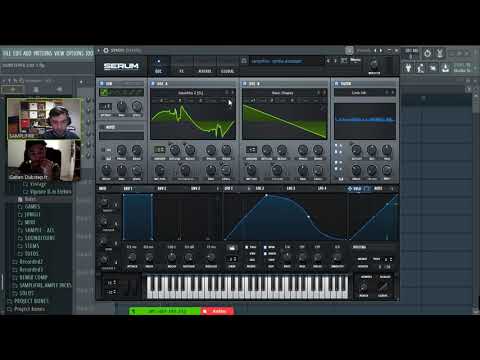Click second FL Studio browser tab icon
The height and width of the screenshot is (360, 480).
(x=36, y=89)
